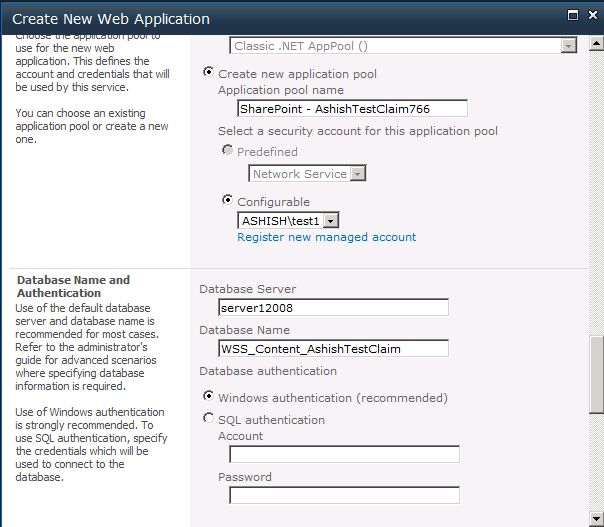Edit the Application pool name field

point(352,109)
